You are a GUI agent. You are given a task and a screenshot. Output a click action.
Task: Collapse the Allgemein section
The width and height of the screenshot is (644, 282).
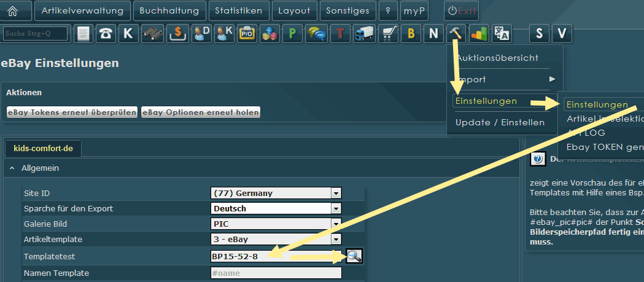coord(12,168)
